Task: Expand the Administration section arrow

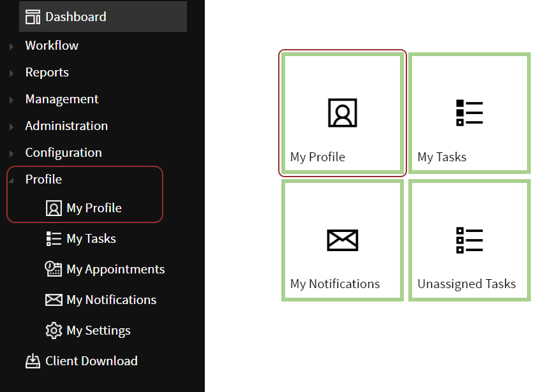Action: tap(11, 127)
